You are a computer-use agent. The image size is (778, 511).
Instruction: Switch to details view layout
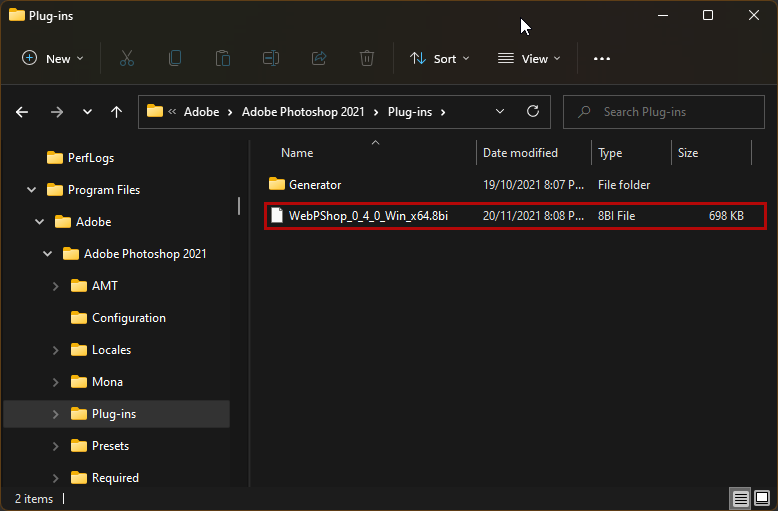click(740, 498)
